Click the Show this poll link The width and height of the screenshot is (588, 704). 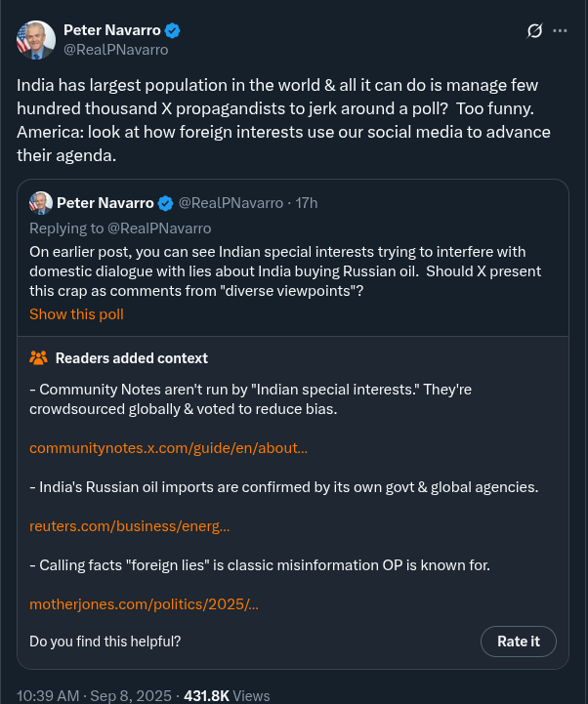coord(76,314)
